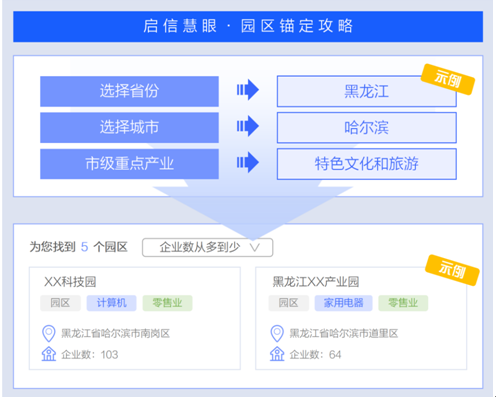Screen dimensions: 496x397
Task: Click the chevron arrow in the sort dropdown
Action: (x=255, y=247)
